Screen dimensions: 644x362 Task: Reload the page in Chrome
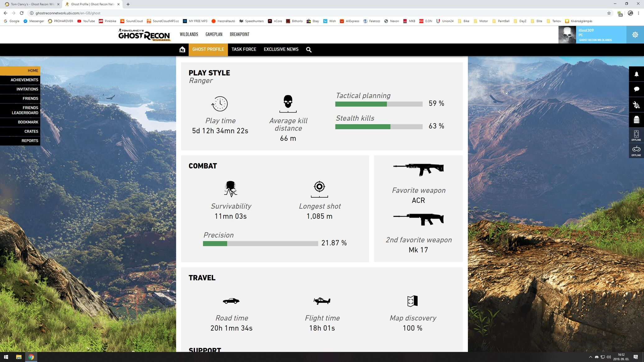pyautogui.click(x=21, y=13)
